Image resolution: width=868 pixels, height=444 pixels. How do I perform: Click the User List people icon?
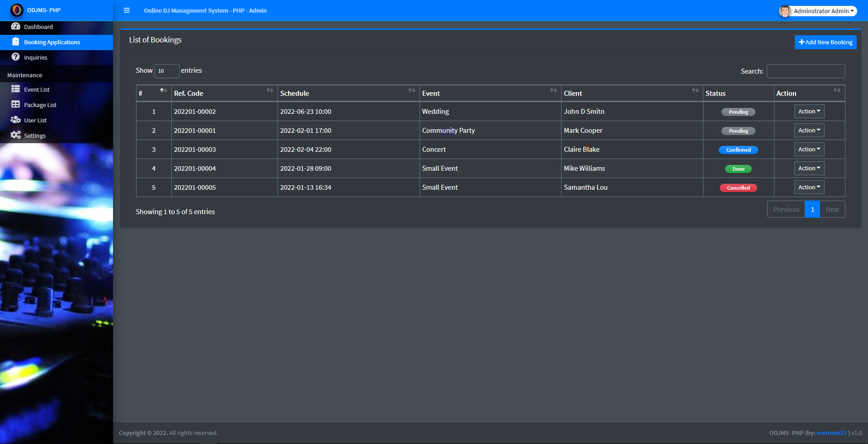click(16, 120)
